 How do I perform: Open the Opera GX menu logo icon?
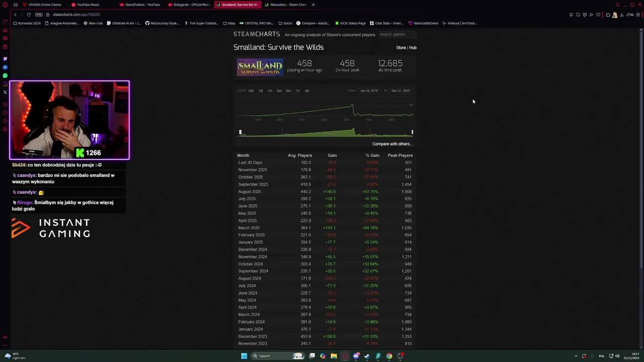tap(5, 5)
